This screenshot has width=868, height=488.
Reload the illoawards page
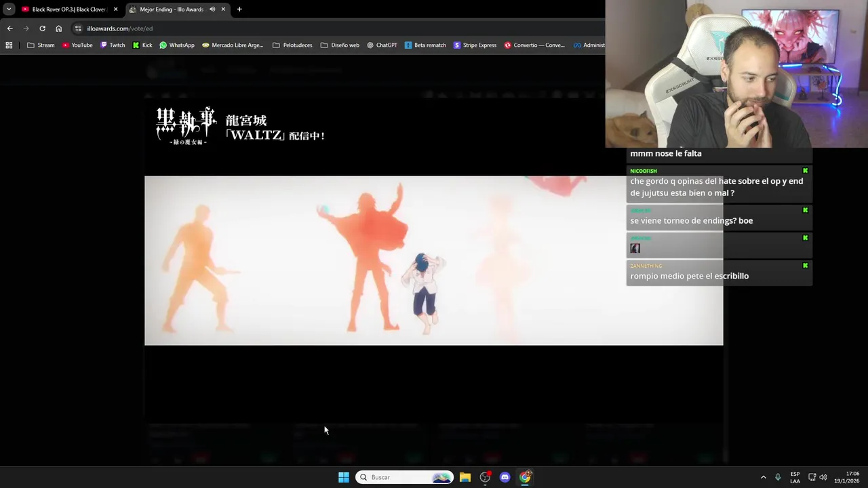click(x=42, y=28)
